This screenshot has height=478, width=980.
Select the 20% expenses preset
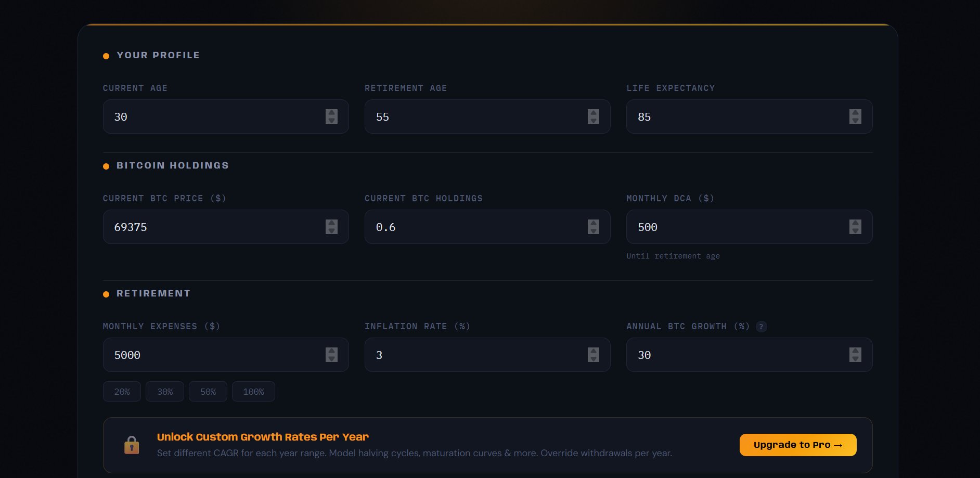coord(121,391)
